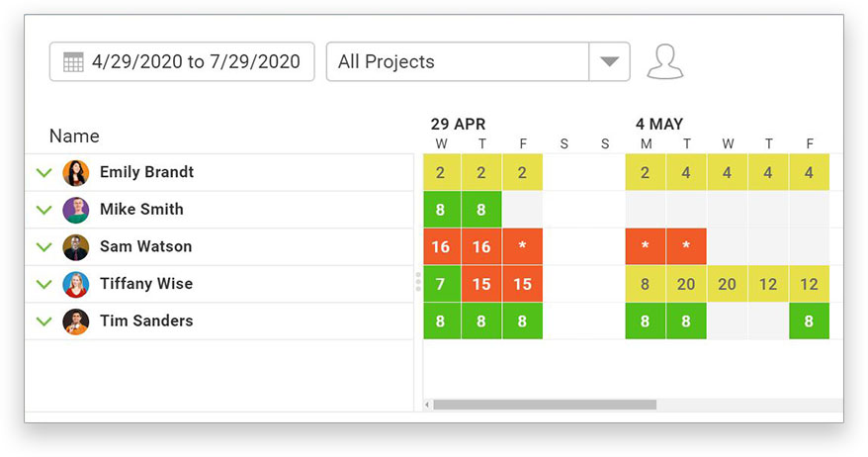
Task: Click the user profile silhouette icon
Action: pyautogui.click(x=664, y=61)
